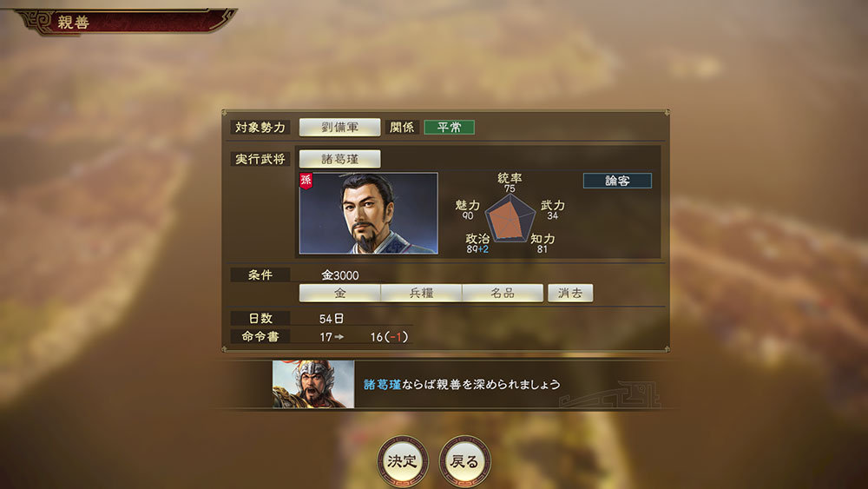The width and height of the screenshot is (868, 489).
Task: Click the 消去 clear button
Action: pyautogui.click(x=570, y=293)
